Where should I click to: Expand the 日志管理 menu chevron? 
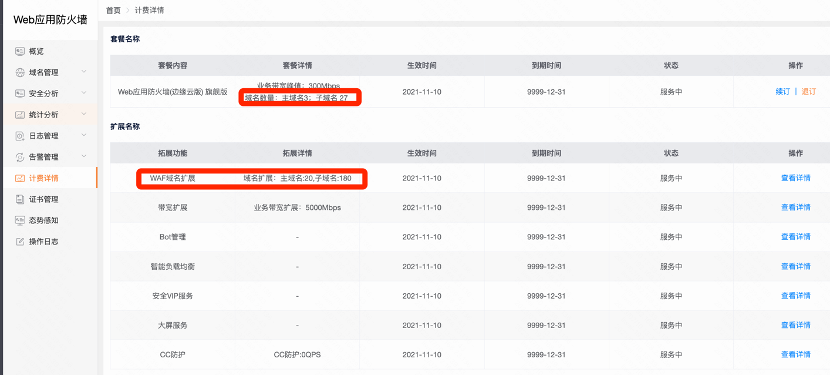pyautogui.click(x=84, y=136)
